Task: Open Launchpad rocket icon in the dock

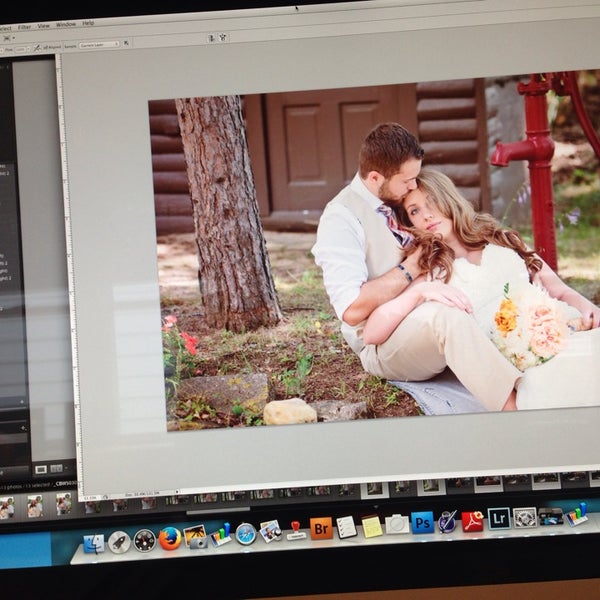Action: (x=119, y=542)
